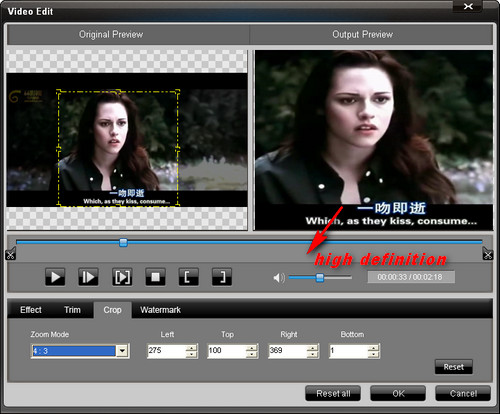The width and height of the screenshot is (500, 414).
Task: Close the Video Edit window
Action: pyautogui.click(x=468, y=6)
